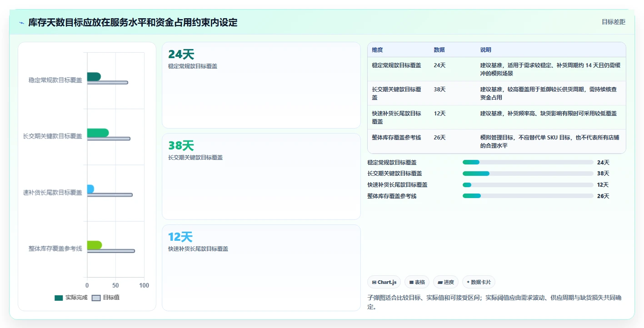Click the actual bar for 稳定常规款目标覆盖
The image size is (644, 328).
(x=94, y=76)
